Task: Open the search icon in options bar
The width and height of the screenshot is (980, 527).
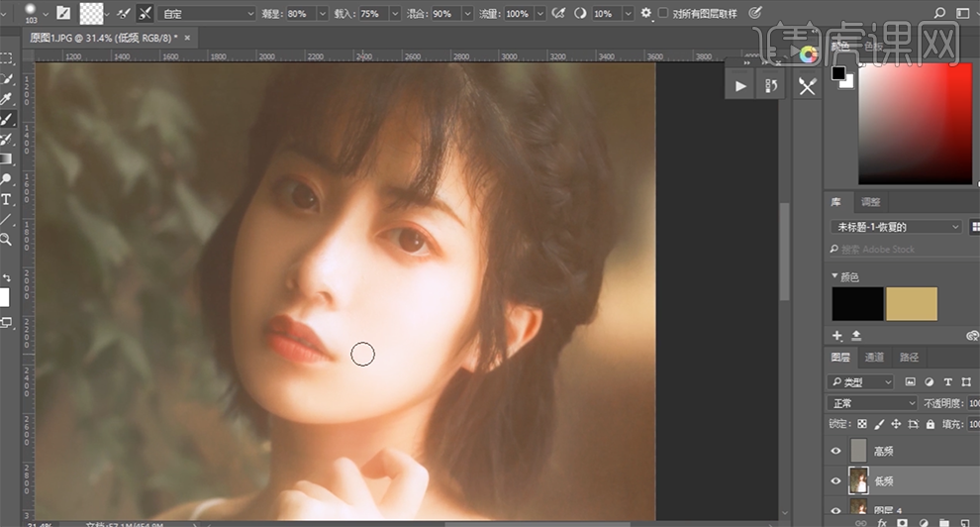Action: pyautogui.click(x=939, y=13)
